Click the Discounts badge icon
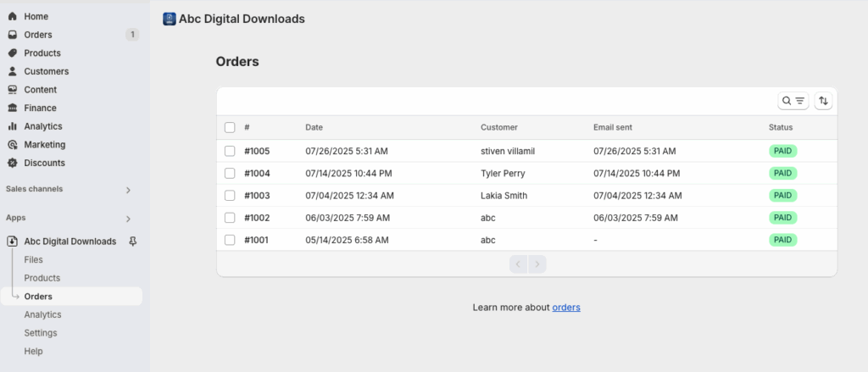The image size is (868, 372). (12, 163)
